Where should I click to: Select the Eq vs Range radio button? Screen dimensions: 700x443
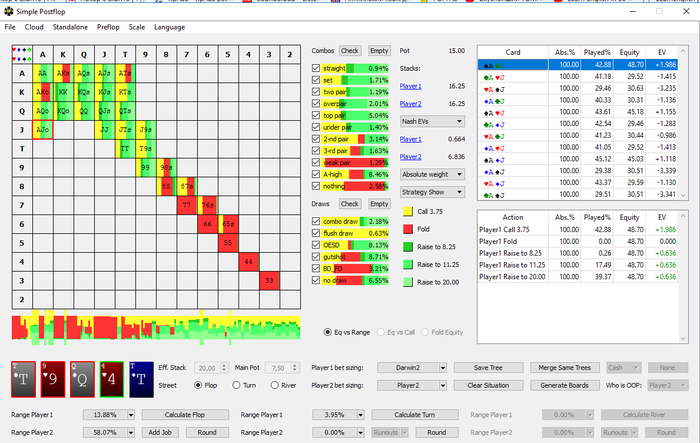click(328, 332)
